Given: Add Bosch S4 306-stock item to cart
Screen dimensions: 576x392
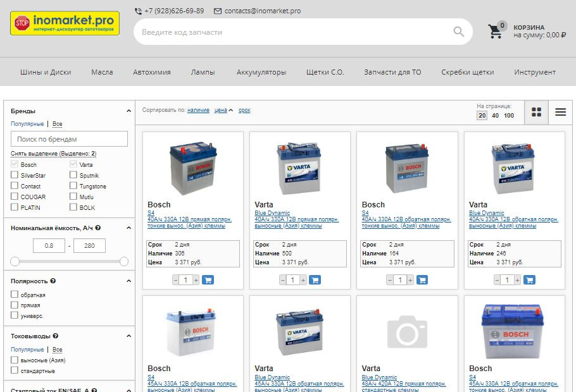Looking at the screenshot, I should [x=208, y=280].
